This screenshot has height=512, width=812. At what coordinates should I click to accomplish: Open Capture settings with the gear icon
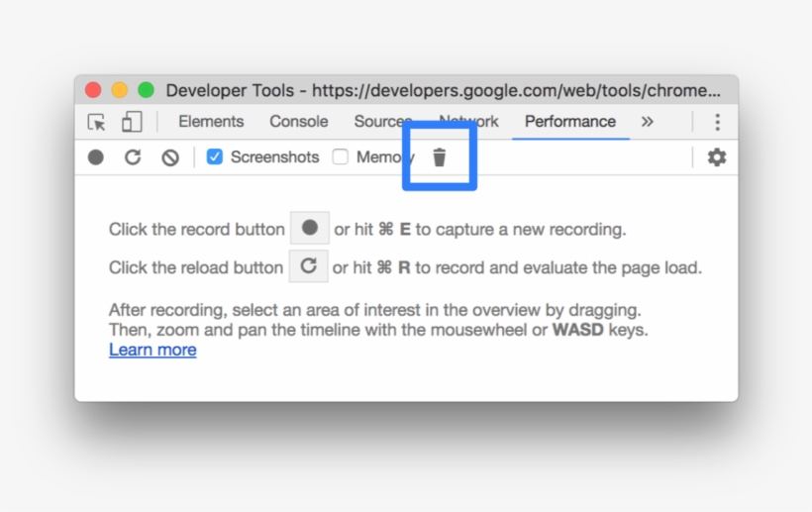(717, 156)
